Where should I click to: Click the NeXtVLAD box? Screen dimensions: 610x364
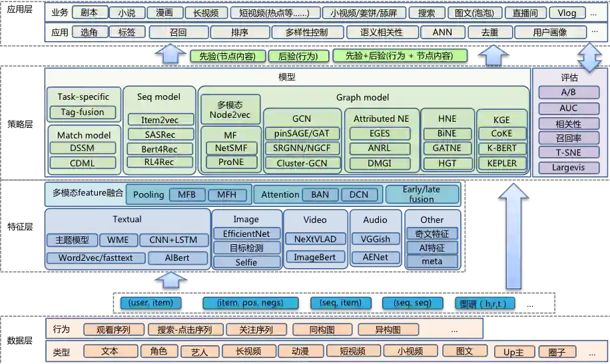(316, 239)
